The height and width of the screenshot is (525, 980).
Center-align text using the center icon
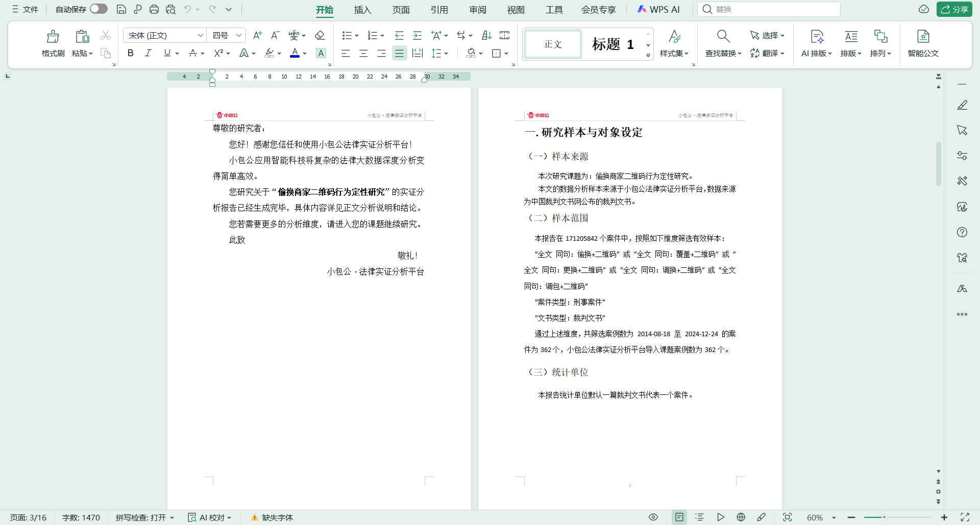click(363, 53)
